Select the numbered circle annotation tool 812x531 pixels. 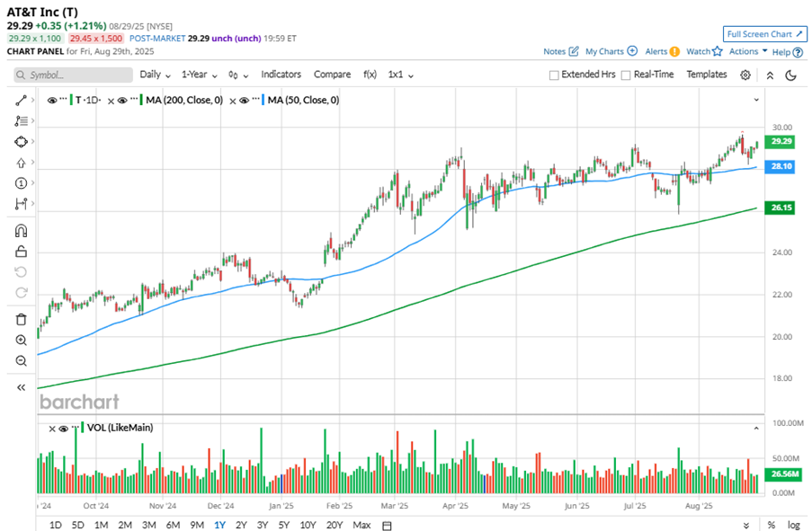point(21,183)
